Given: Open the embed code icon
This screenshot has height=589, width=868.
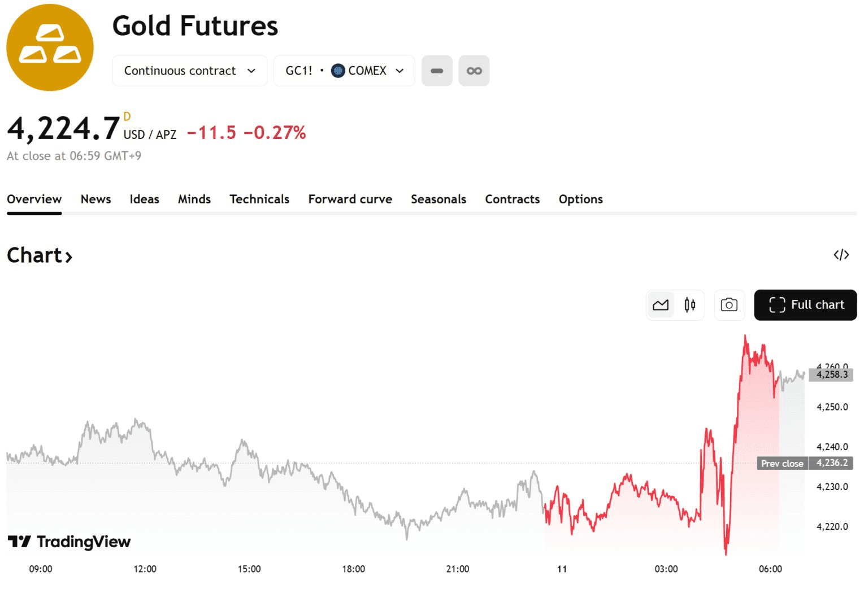Looking at the screenshot, I should (841, 255).
